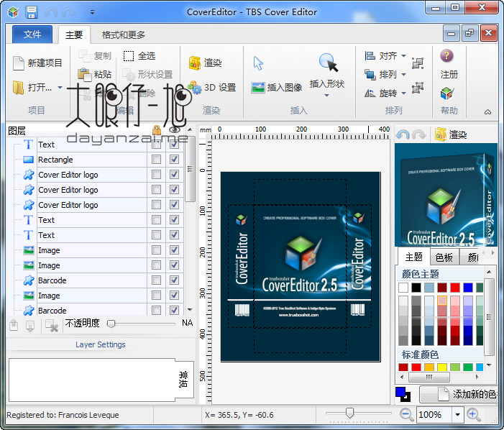The width and height of the screenshot is (504, 430).
Task: Open 3D 设置 settings
Action: click(x=212, y=88)
